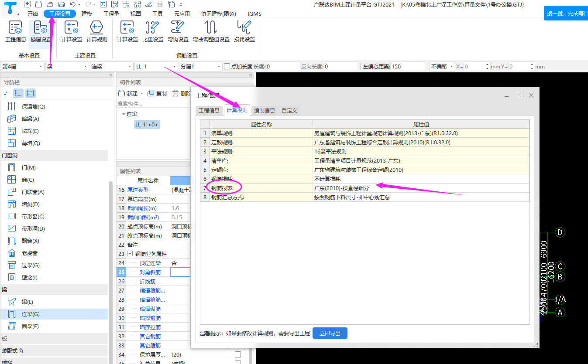Click the 反向长度 input field

click(341, 66)
